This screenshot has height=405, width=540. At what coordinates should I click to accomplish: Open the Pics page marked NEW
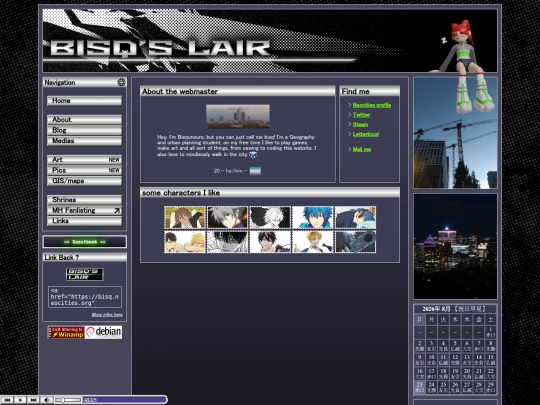coord(84,170)
